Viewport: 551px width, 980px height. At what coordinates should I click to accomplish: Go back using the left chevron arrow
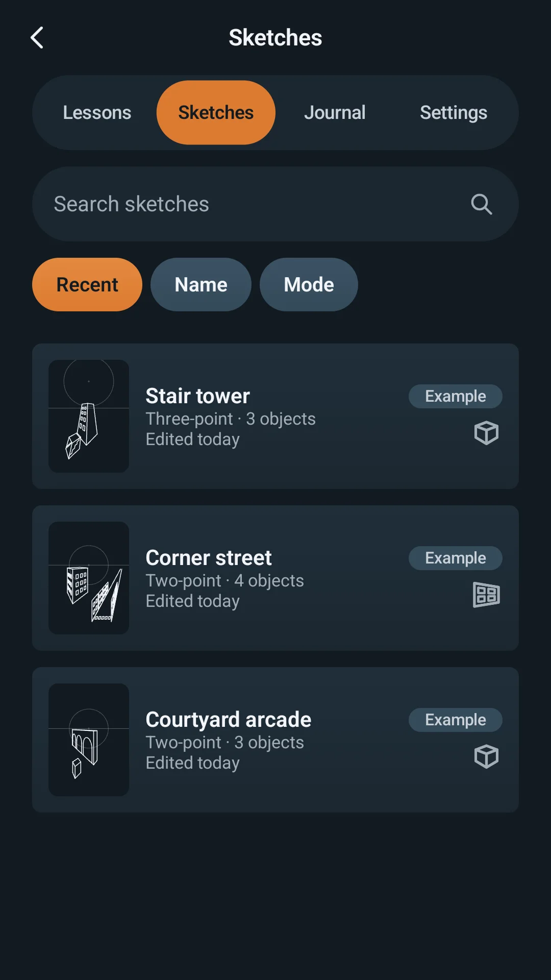[x=37, y=38]
